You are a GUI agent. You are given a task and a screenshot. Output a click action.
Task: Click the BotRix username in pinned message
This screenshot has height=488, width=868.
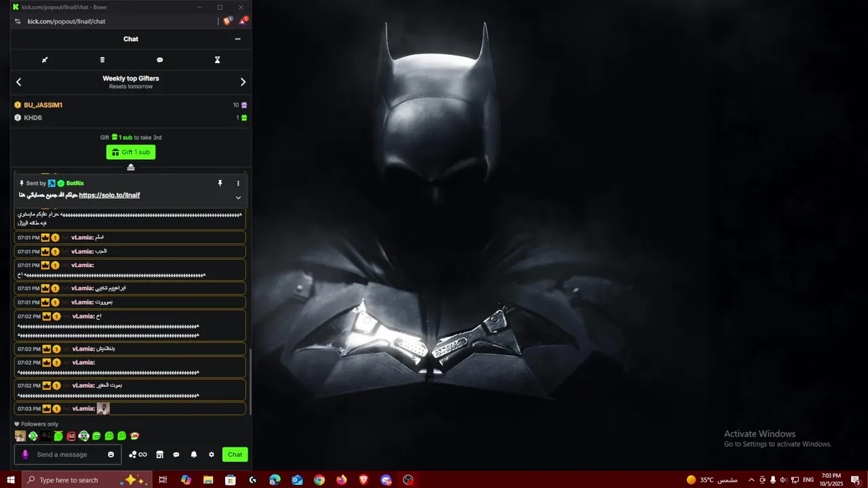(75, 183)
